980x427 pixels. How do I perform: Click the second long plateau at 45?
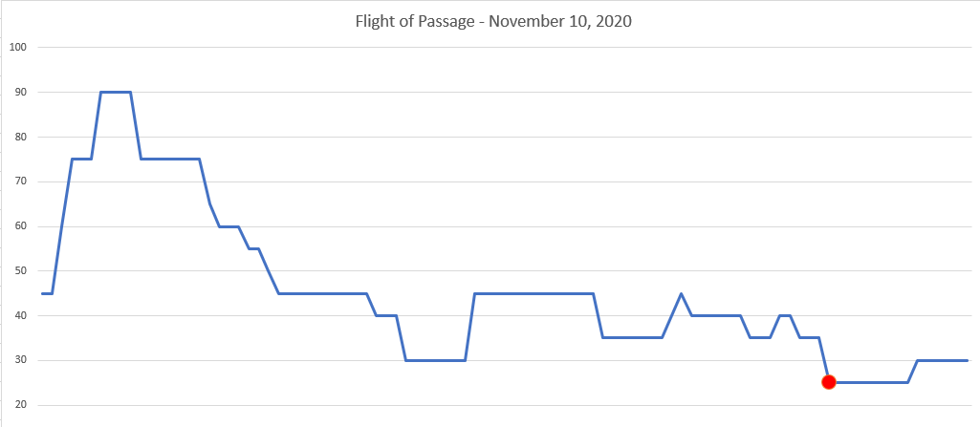click(534, 293)
